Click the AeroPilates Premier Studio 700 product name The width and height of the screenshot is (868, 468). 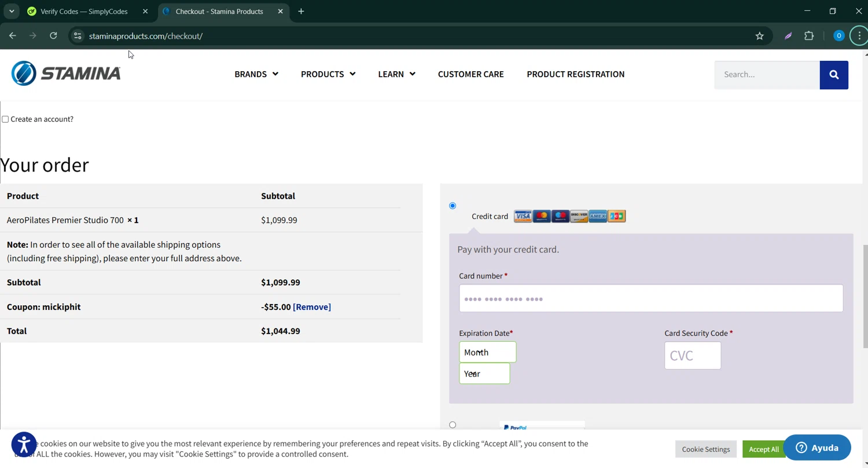coord(65,220)
